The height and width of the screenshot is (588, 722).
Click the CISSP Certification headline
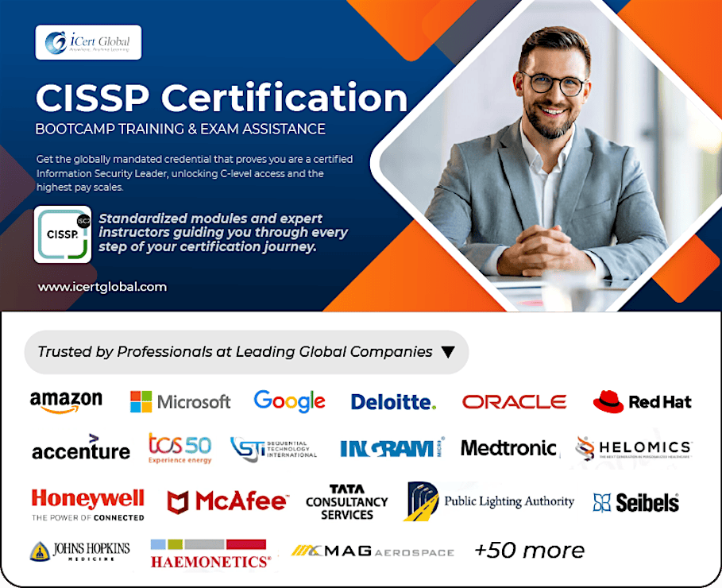220,98
